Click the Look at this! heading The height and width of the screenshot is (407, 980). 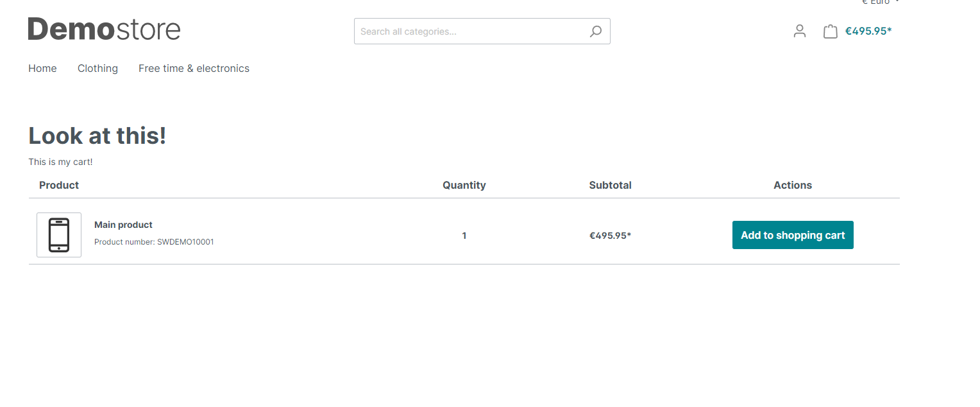[97, 135]
